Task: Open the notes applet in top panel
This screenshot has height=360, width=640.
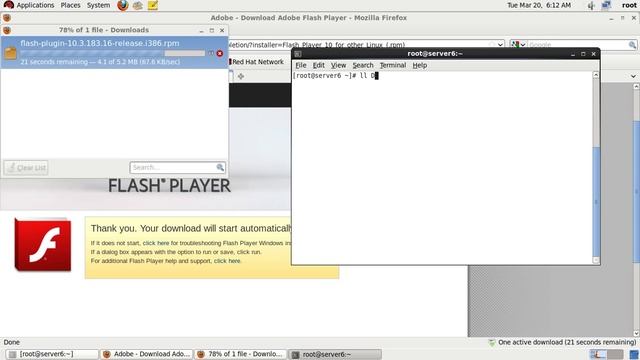Action: 153,5
